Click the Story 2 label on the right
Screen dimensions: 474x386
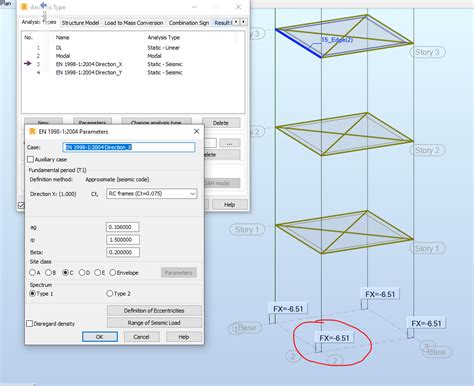pyautogui.click(x=427, y=150)
